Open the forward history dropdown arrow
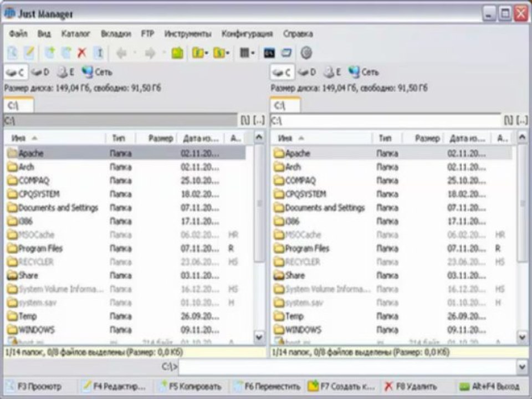The width and height of the screenshot is (532, 399). pos(164,53)
